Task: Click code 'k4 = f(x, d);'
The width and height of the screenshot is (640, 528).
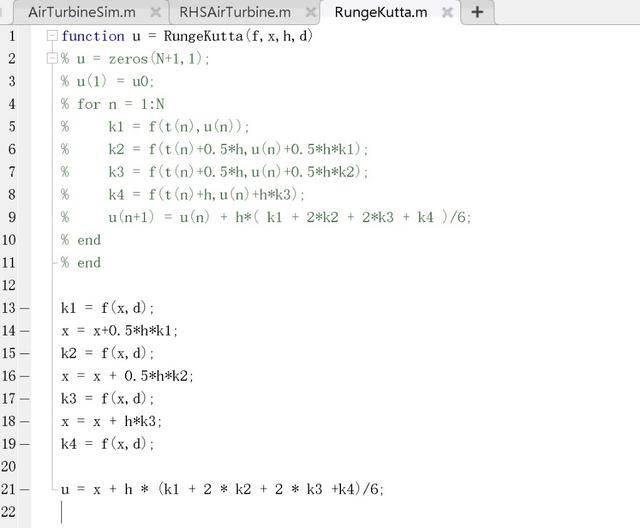Action: [x=107, y=444]
